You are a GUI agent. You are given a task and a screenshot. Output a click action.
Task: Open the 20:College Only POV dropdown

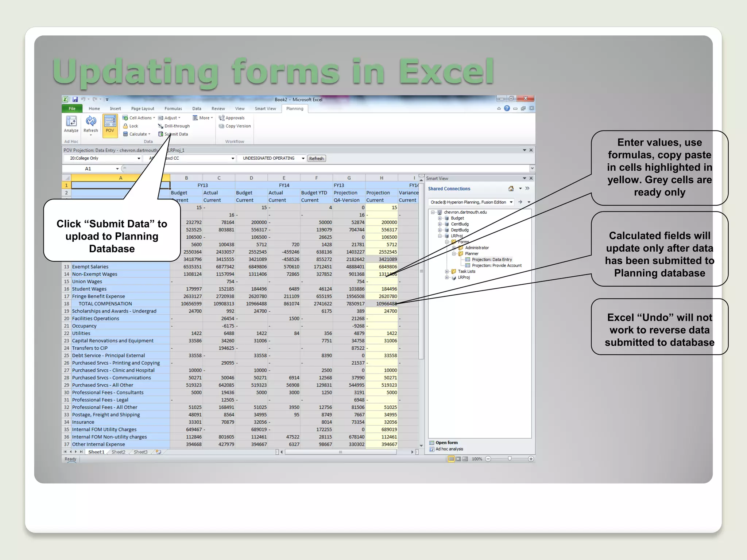139,158
